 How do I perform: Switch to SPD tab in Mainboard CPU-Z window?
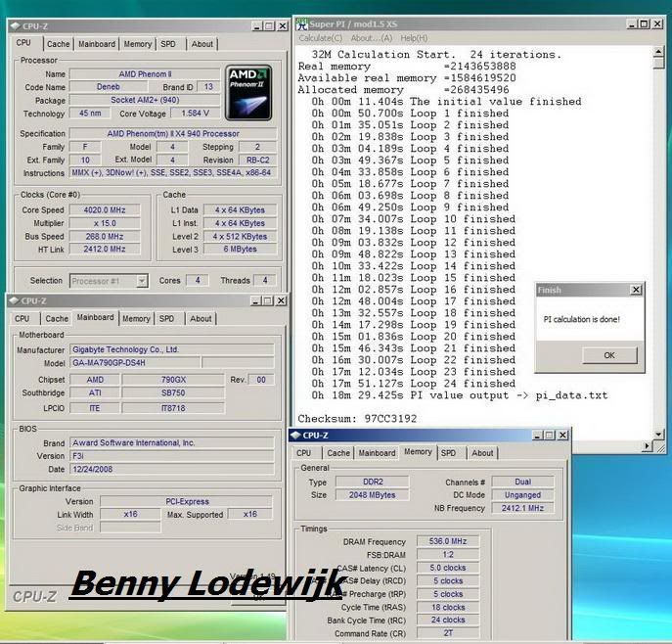(x=166, y=318)
